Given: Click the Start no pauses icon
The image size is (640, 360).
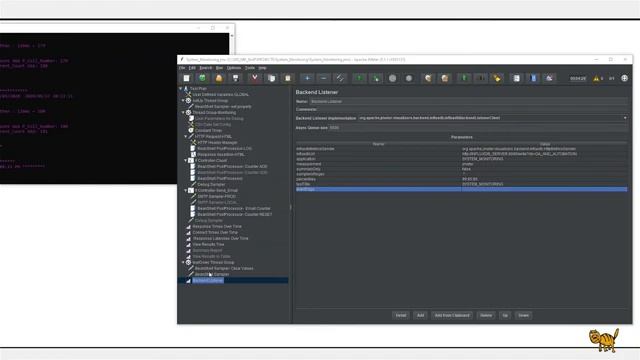Looking at the screenshot, I should (x=376, y=78).
